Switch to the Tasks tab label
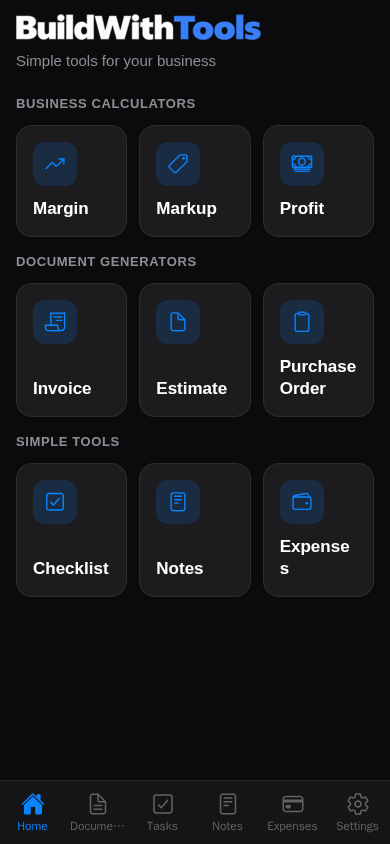The height and width of the screenshot is (844, 390). click(162, 826)
